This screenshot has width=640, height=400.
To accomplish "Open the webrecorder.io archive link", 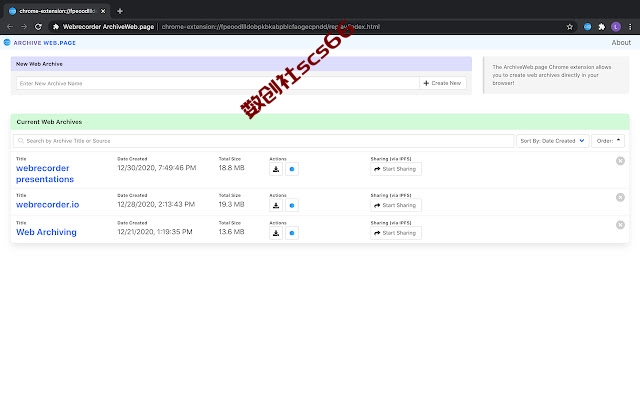I will pyautogui.click(x=47, y=204).
